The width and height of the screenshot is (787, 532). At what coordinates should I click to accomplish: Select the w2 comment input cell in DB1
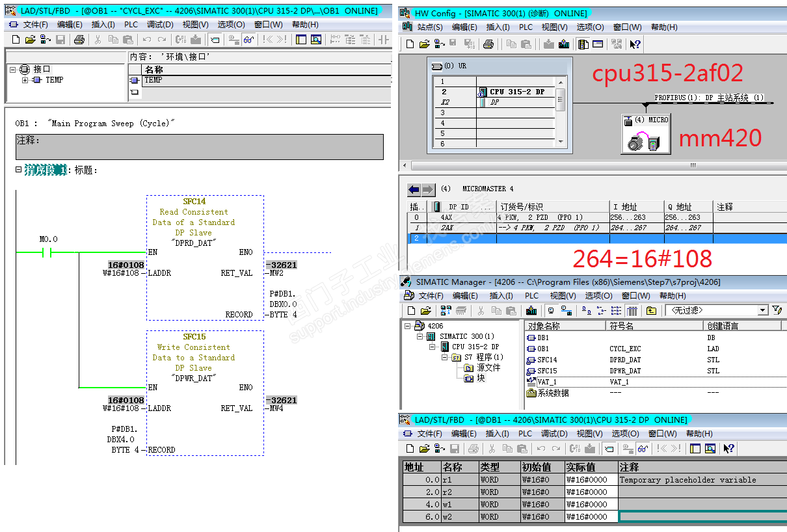(x=702, y=517)
